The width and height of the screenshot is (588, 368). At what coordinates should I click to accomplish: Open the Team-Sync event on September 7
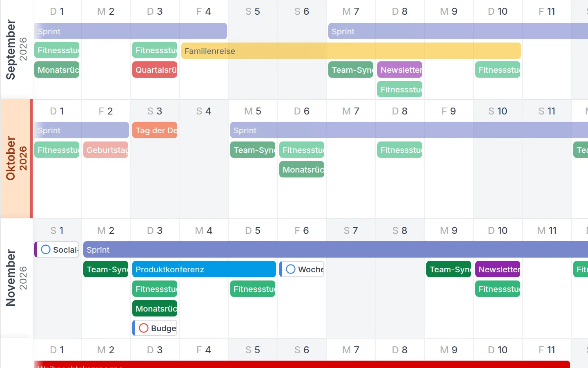351,70
